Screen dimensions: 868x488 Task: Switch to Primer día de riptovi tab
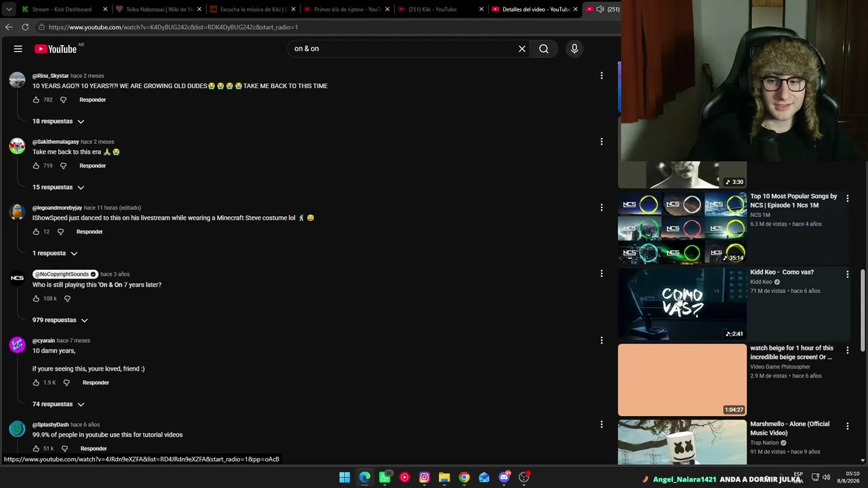[347, 9]
